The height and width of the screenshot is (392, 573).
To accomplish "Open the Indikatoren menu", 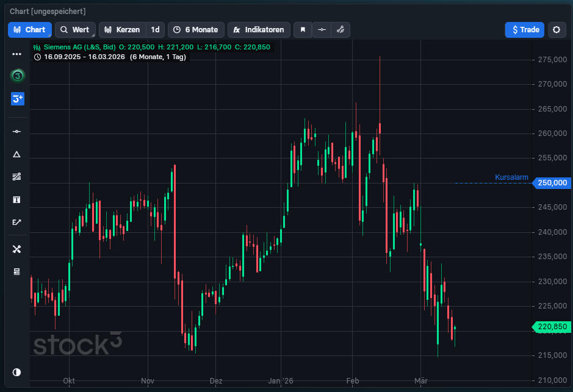I will tap(259, 30).
